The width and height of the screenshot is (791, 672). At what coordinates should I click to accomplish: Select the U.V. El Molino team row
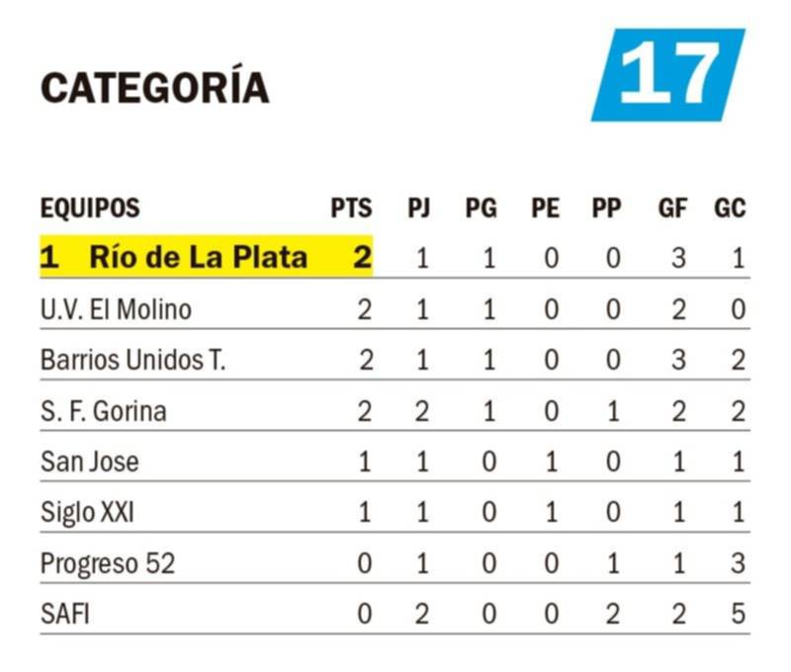coord(395,308)
